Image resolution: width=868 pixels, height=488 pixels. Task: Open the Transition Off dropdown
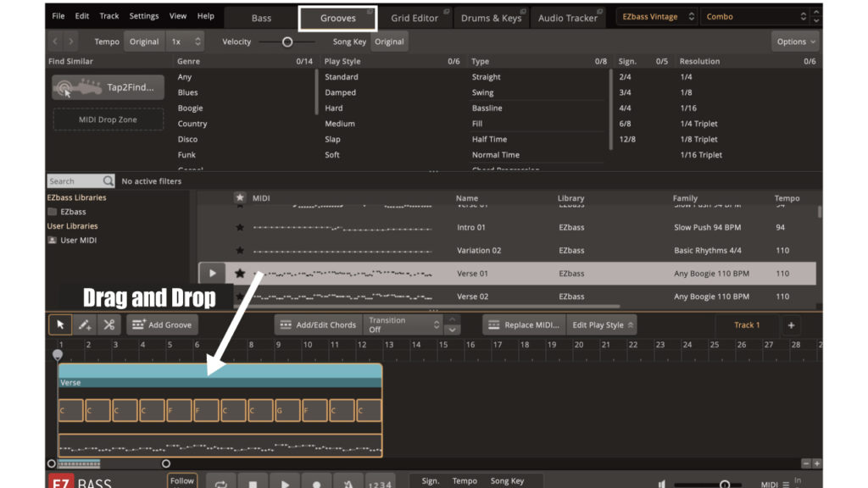point(403,324)
